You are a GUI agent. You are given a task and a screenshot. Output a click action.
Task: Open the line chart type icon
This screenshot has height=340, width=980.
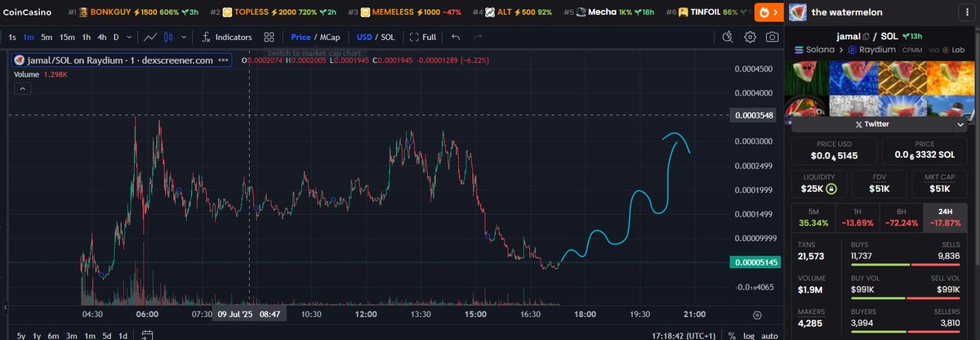pos(151,37)
